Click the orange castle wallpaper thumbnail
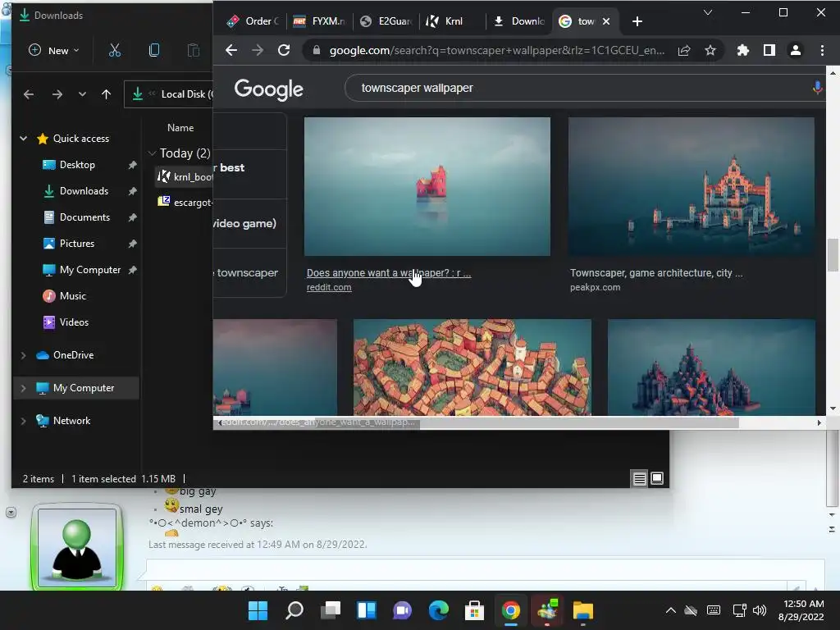 pos(691,186)
